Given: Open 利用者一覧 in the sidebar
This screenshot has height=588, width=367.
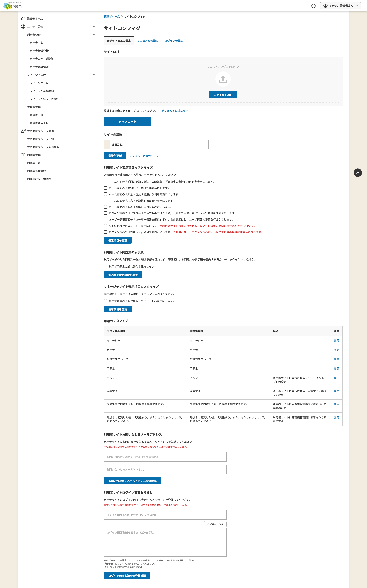Looking at the screenshot, I should (x=36, y=43).
